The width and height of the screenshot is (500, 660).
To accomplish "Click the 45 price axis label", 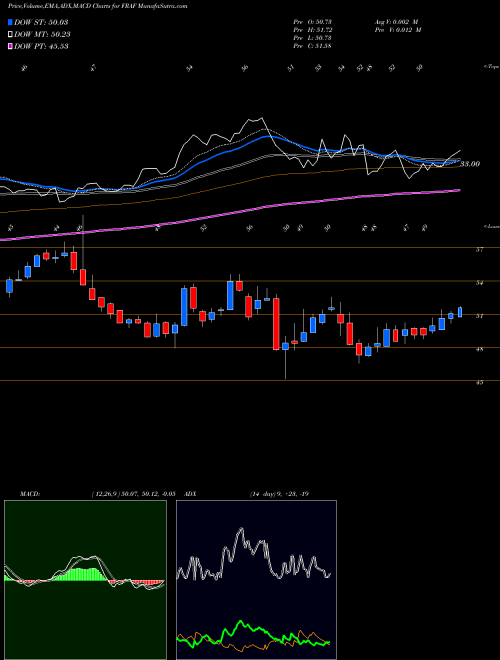I will pyautogui.click(x=479, y=383).
